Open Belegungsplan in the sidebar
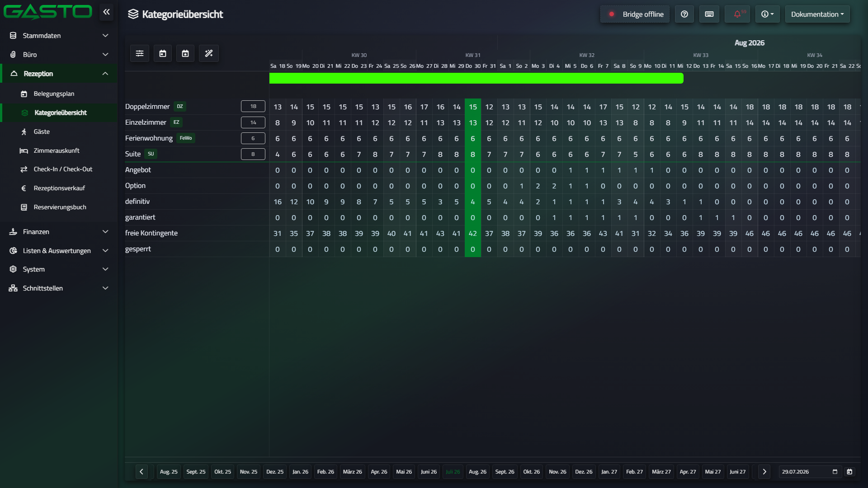The height and width of the screenshot is (488, 868). [x=59, y=94]
